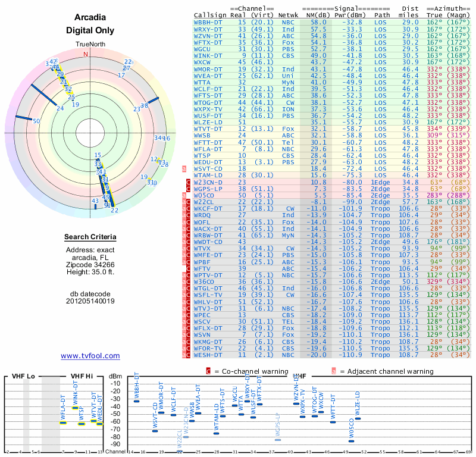The height and width of the screenshot is (457, 476).
Task: Click the Callsign column header
Action: pos(210,15)
